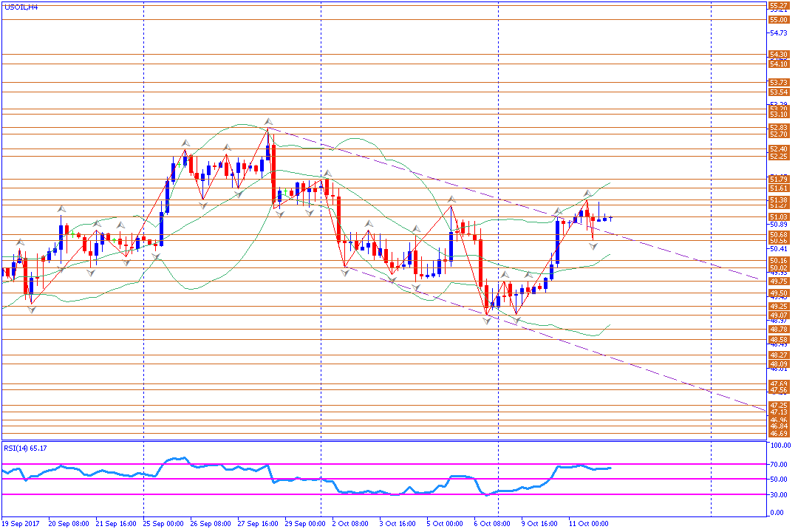The image size is (798, 532).
Task: Click the 47.25 price level label
Action: [x=779, y=406]
